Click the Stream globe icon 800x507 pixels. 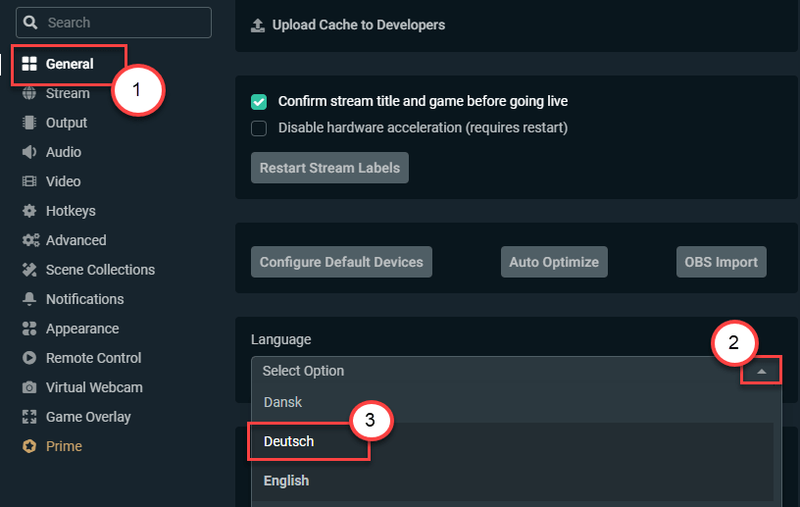click(29, 93)
